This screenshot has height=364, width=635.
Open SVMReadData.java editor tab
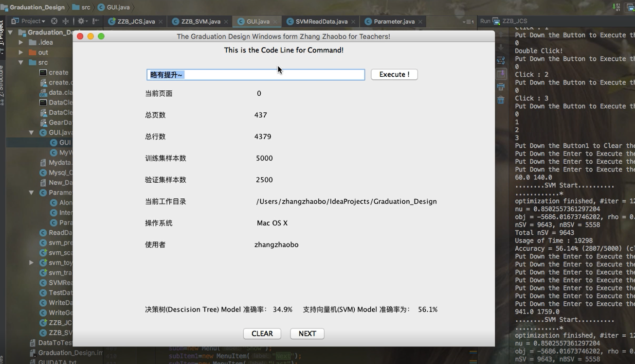coord(321,21)
